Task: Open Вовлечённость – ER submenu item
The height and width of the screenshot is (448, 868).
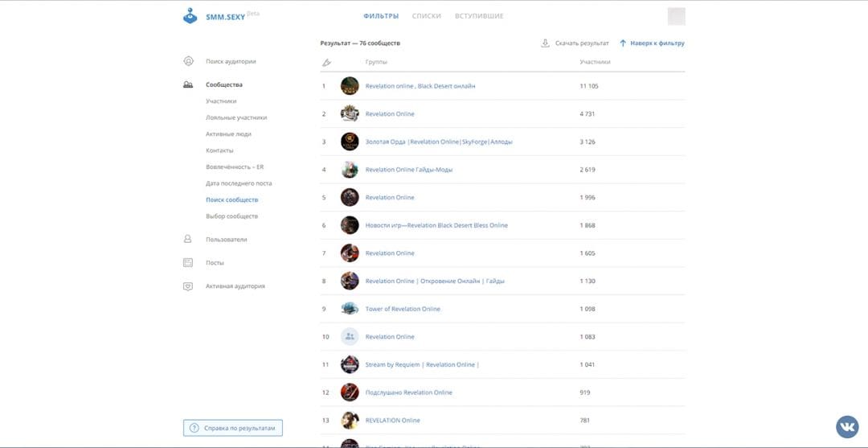Action: pos(235,166)
